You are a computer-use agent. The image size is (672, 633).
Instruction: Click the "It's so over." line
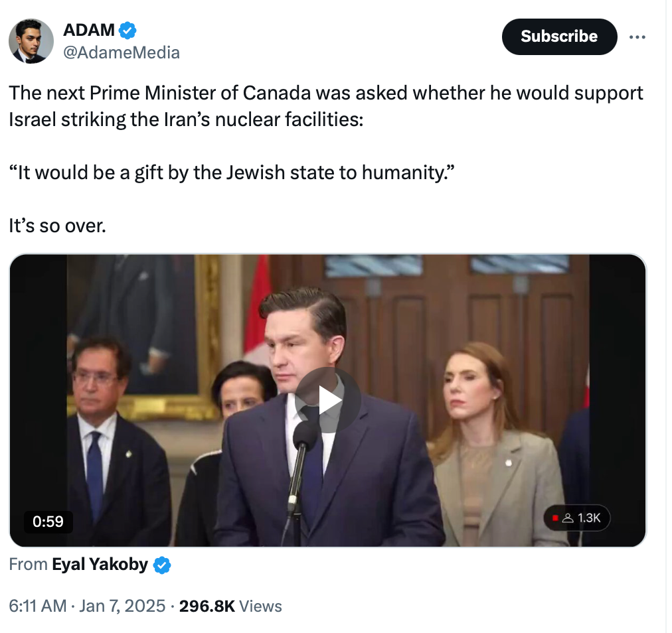click(x=58, y=226)
